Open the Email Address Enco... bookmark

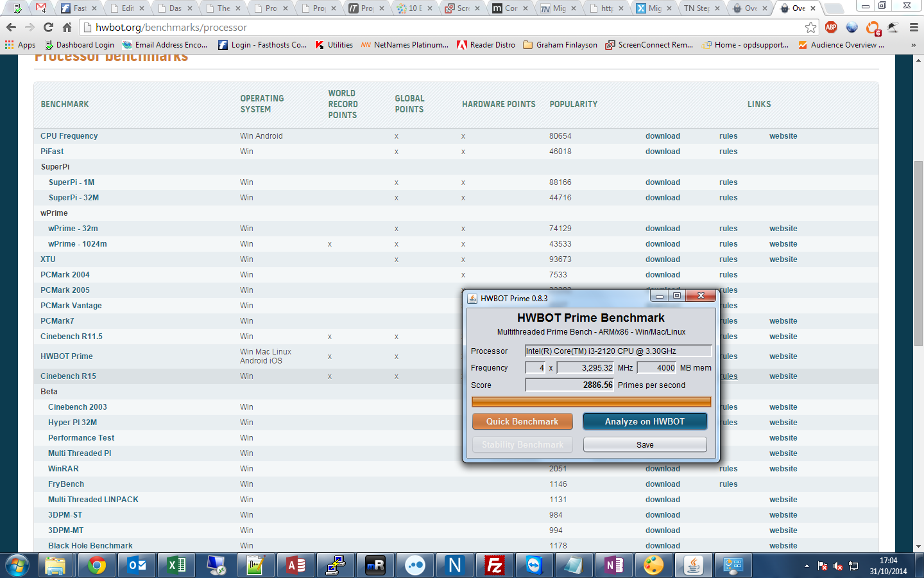point(165,45)
